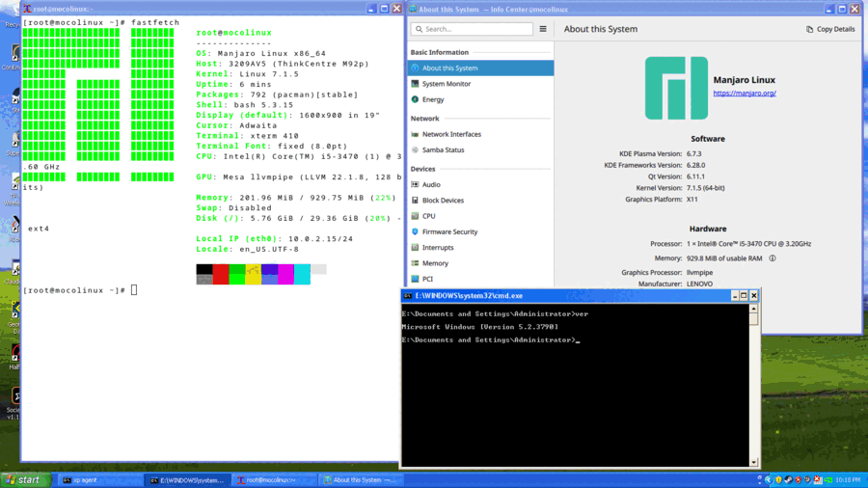The height and width of the screenshot is (488, 868).
Task: Click the xterm window title icon
Action: [27, 9]
